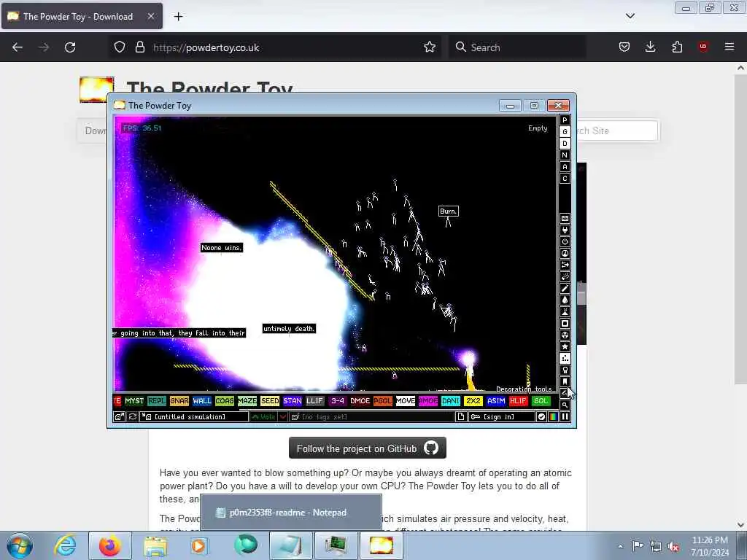
Task: Click the [untitled simulation] save button
Action: coord(194,416)
